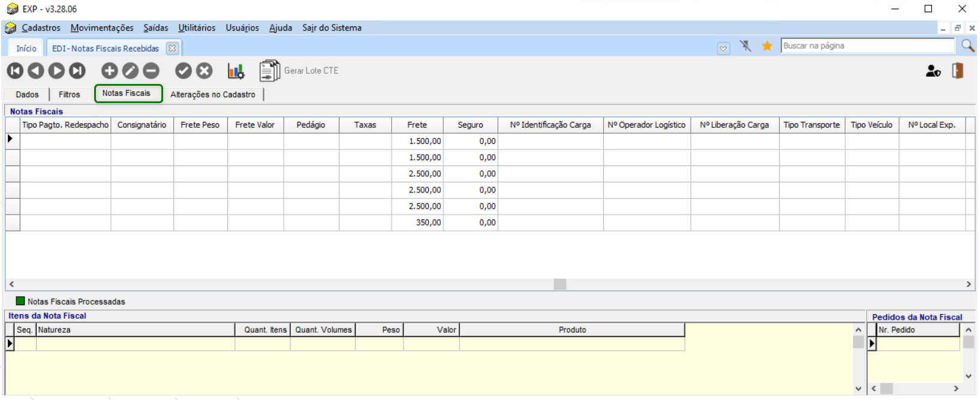The height and width of the screenshot is (400, 980).
Task: Click the add new record plus icon
Action: coord(109,71)
